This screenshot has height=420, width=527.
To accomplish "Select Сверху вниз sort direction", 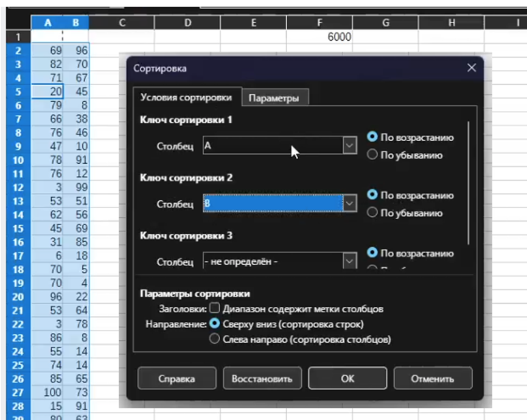I will 214,324.
